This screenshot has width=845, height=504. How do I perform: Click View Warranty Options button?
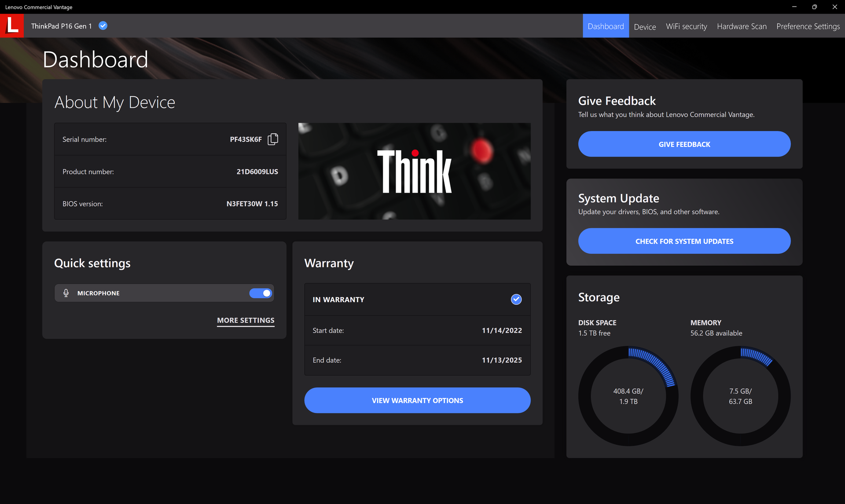[417, 400]
